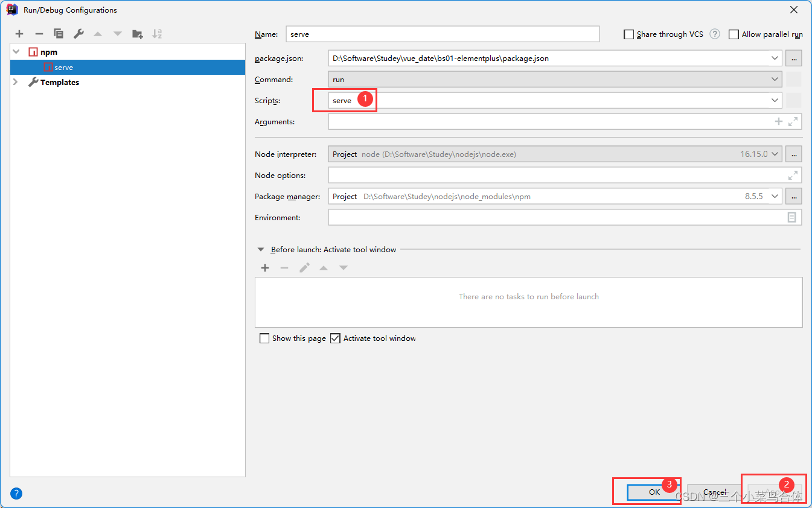Expand the Node options field

point(793,176)
